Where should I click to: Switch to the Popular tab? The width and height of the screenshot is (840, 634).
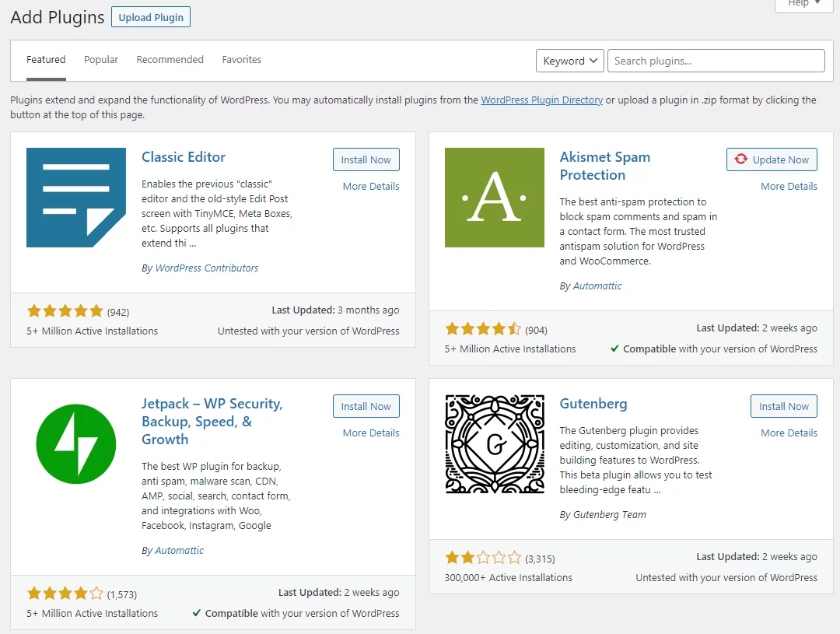point(100,59)
